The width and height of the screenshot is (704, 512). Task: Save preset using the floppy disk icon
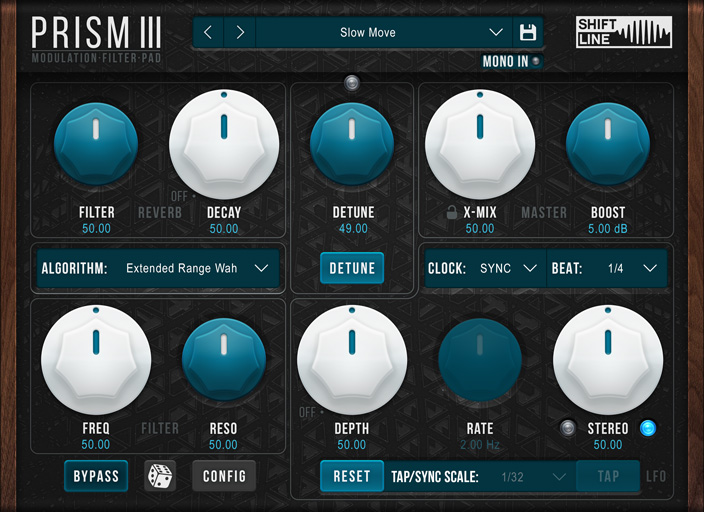point(528,32)
